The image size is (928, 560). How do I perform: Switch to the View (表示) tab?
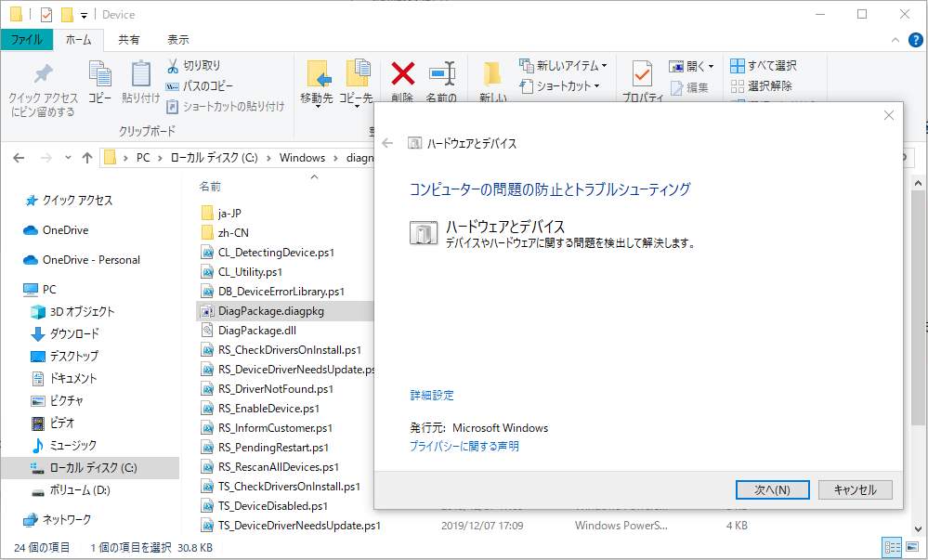point(178,40)
